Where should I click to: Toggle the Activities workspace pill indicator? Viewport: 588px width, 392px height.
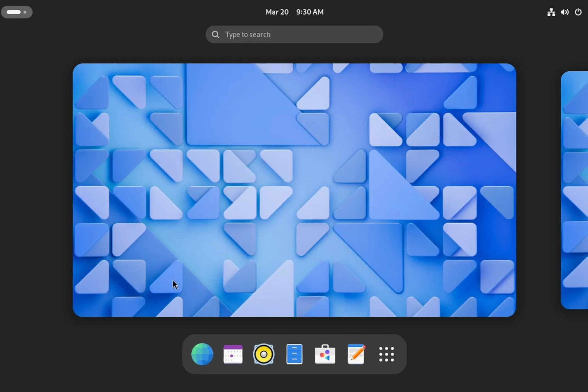pos(14,12)
